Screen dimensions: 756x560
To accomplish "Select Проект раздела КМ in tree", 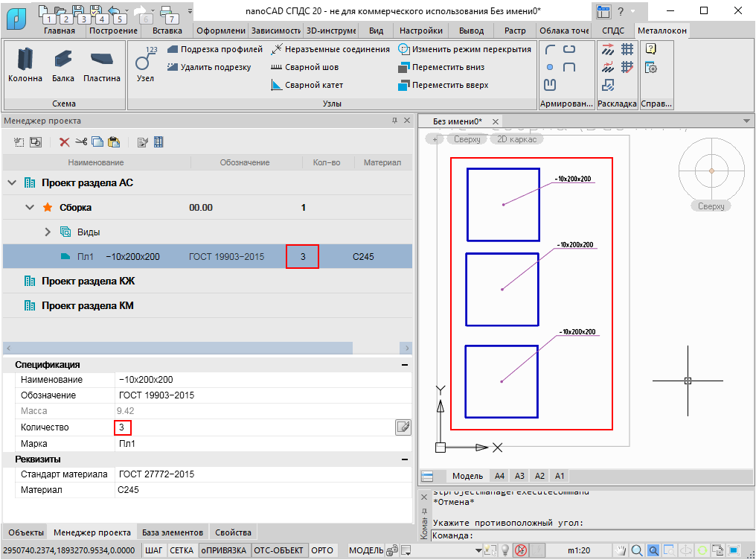I will tap(87, 306).
